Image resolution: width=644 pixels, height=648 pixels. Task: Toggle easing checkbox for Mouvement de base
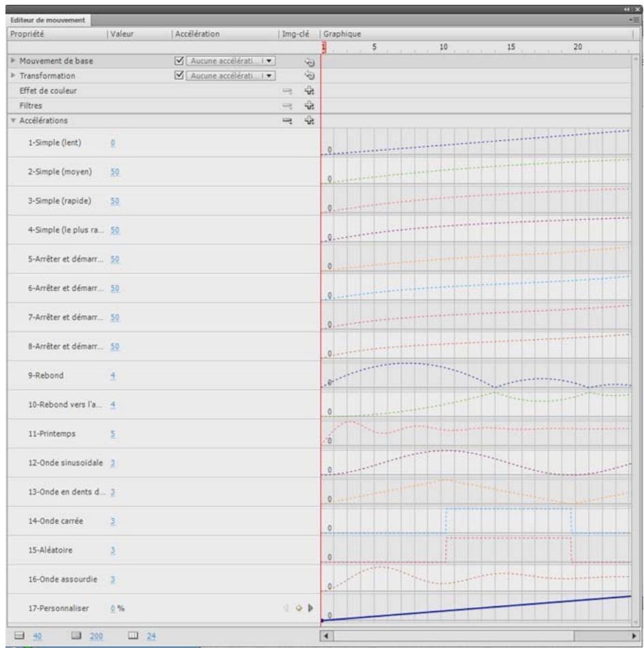click(x=179, y=61)
